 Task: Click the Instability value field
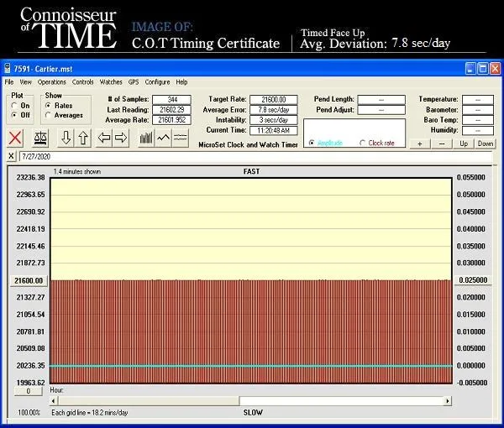pyautogui.click(x=274, y=120)
